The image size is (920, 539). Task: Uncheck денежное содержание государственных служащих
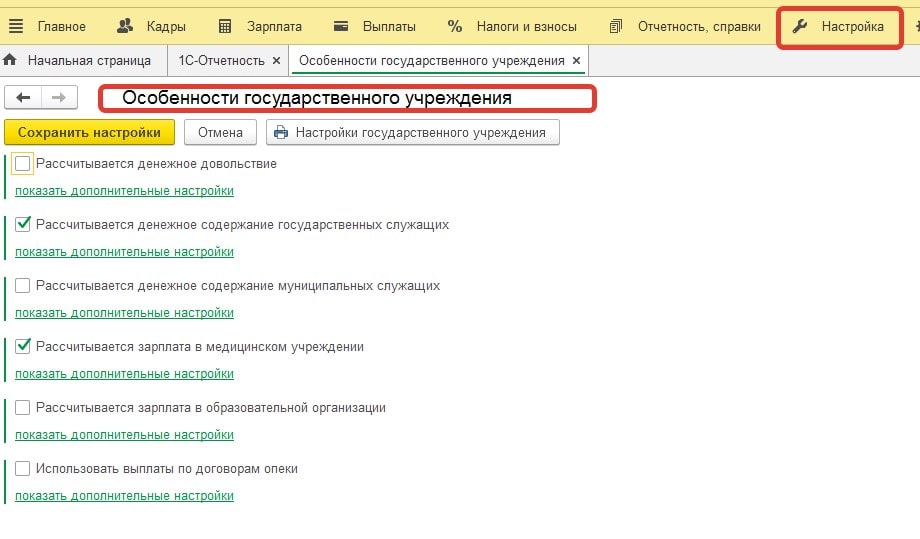click(x=23, y=225)
